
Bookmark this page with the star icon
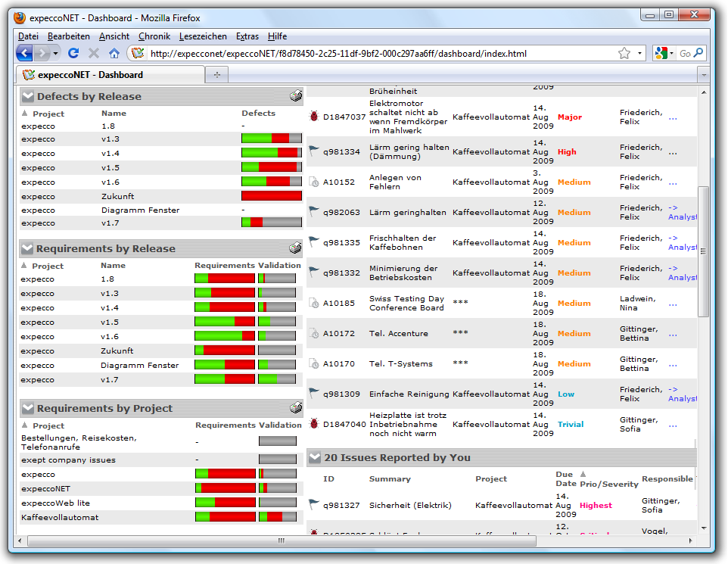(x=624, y=53)
